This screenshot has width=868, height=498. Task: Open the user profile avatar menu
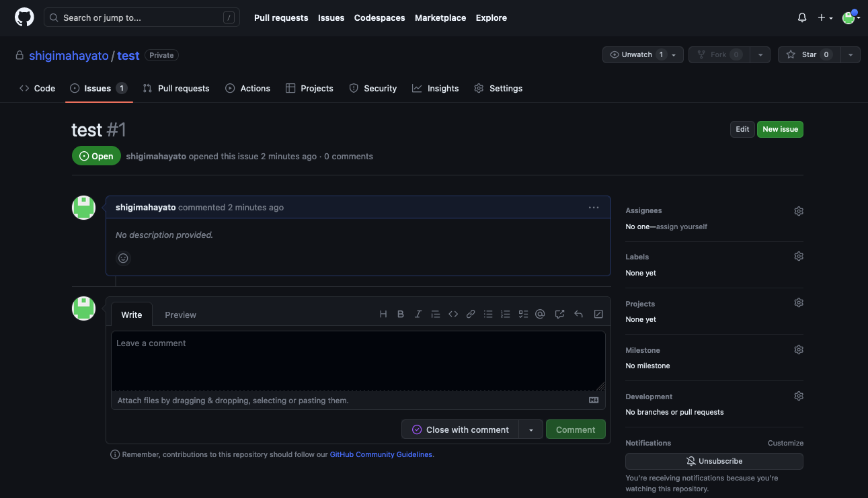(851, 18)
